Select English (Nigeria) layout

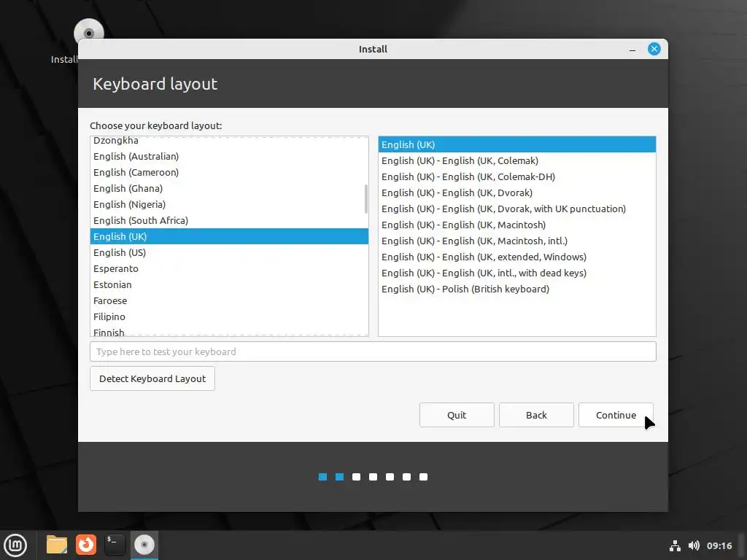coord(229,204)
